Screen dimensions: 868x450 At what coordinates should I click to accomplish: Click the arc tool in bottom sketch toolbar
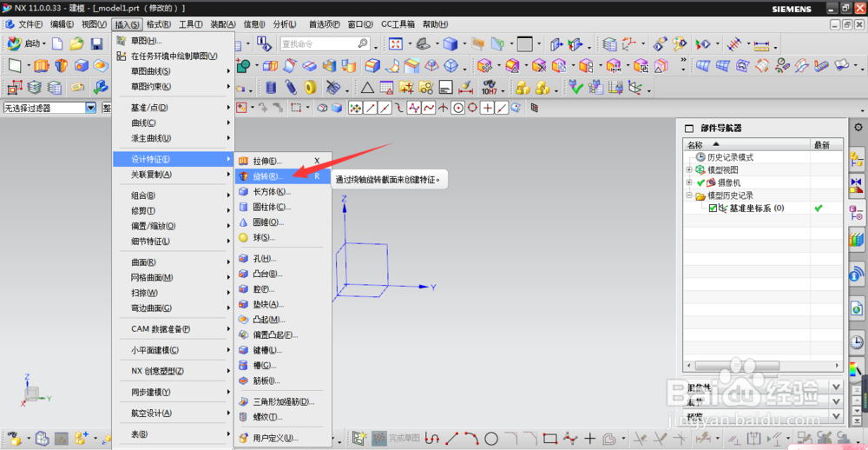tap(471, 439)
